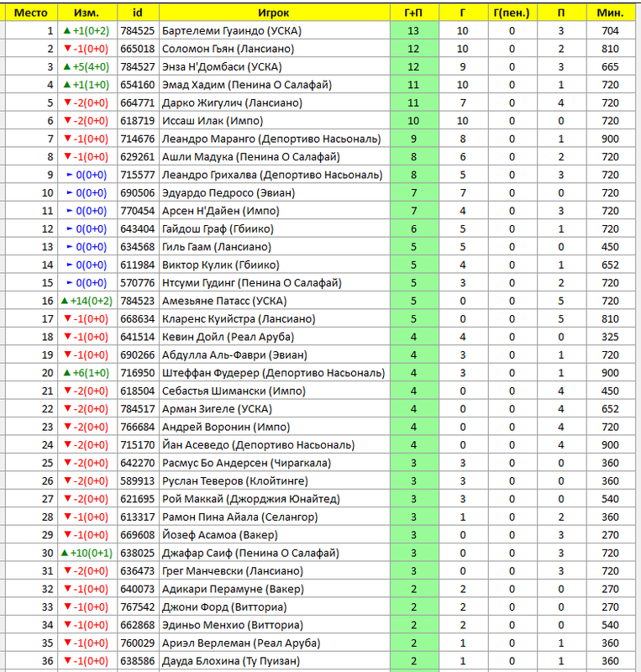
Task: Select player Расмус Бо Андерсен (Чирагкала)
Action: tap(246, 463)
